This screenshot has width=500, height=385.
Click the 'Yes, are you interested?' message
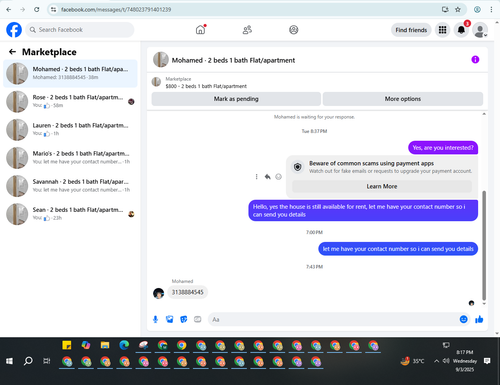point(443,148)
